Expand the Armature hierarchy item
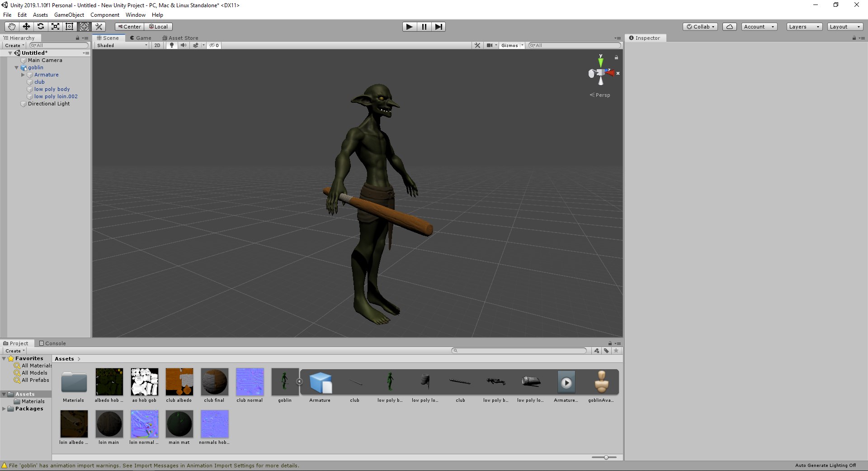The image size is (868, 471). pyautogui.click(x=23, y=75)
